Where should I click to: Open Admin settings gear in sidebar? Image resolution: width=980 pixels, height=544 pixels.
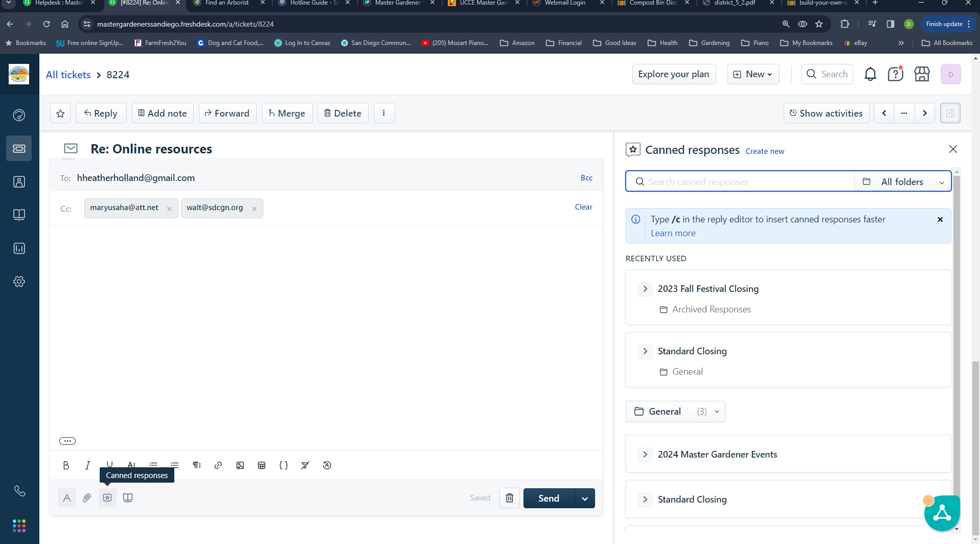(19, 282)
